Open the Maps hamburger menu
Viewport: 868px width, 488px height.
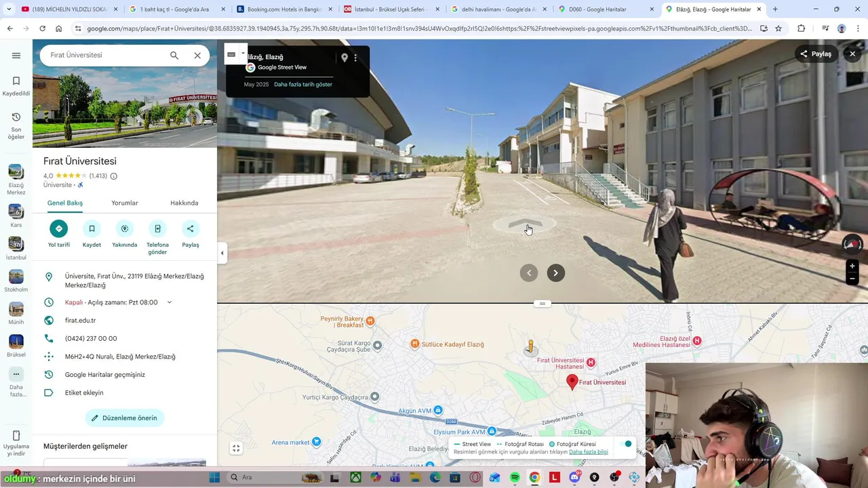pos(16,56)
